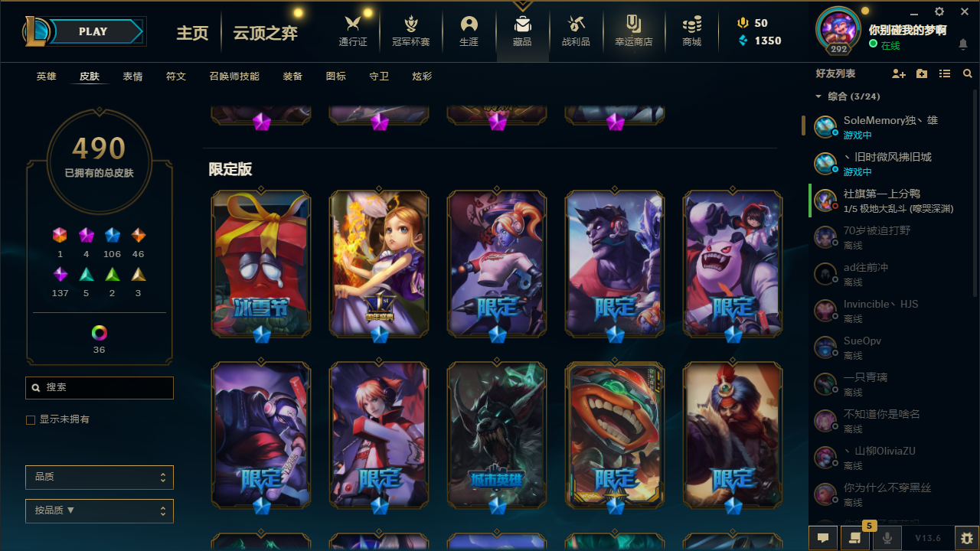Open 云顶之弈 from top navigation

[265, 33]
